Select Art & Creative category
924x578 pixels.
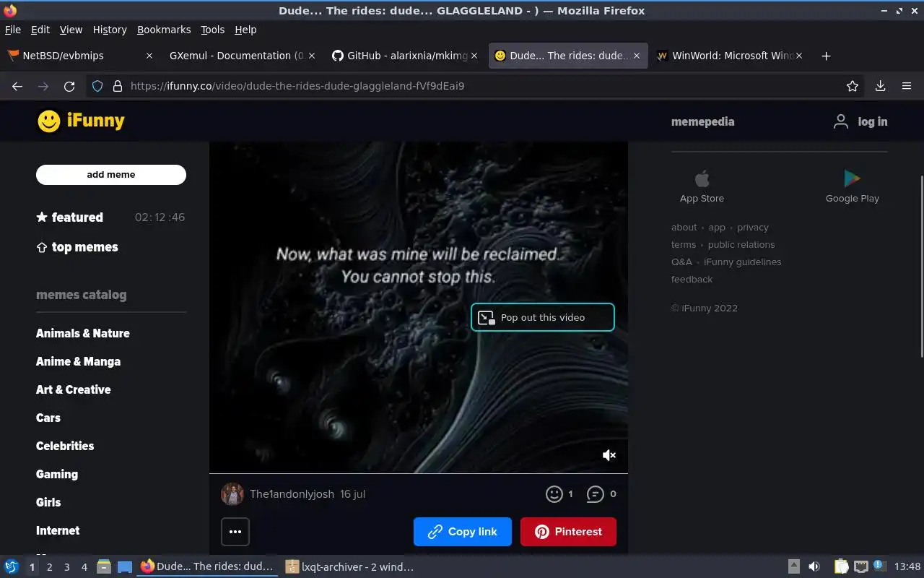click(x=74, y=389)
